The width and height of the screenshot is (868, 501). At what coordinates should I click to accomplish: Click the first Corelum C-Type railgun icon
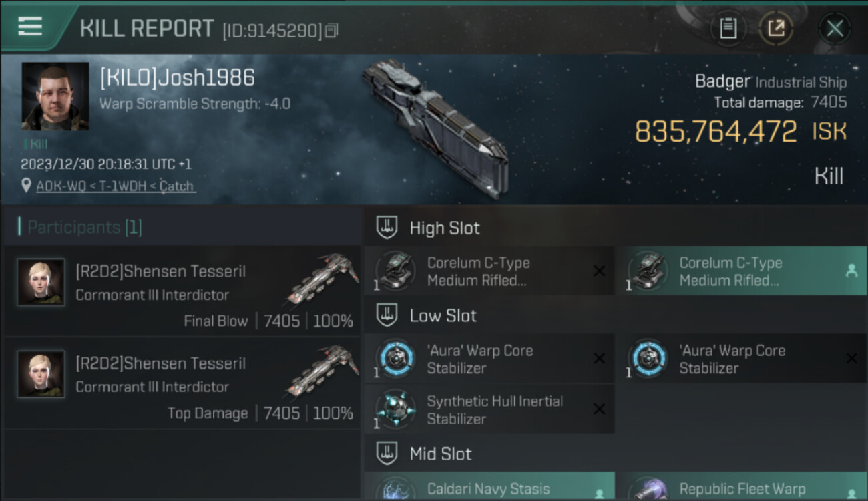tap(396, 271)
